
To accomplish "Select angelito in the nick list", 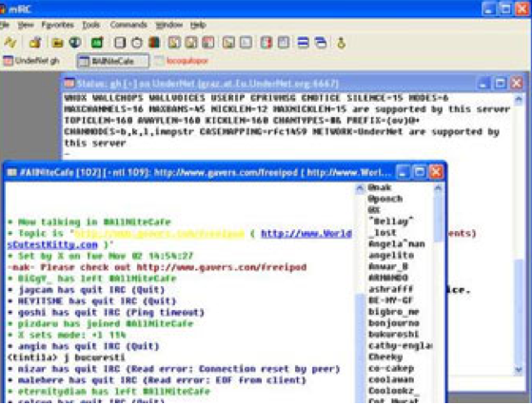I will pos(391,255).
